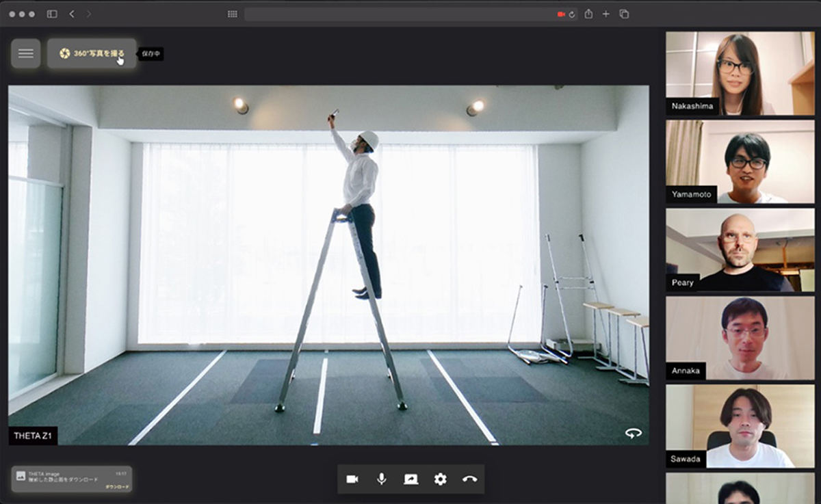Click the 360° photo capture button

point(92,53)
